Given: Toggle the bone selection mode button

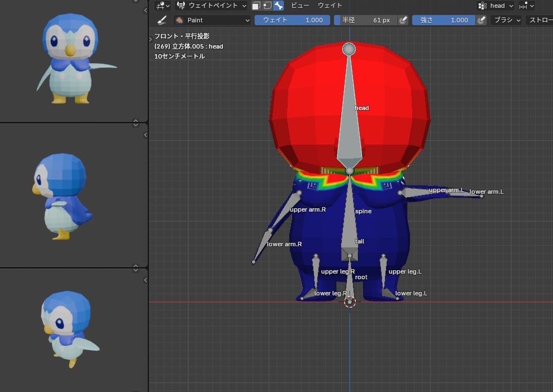Looking at the screenshot, I should coord(278,6).
